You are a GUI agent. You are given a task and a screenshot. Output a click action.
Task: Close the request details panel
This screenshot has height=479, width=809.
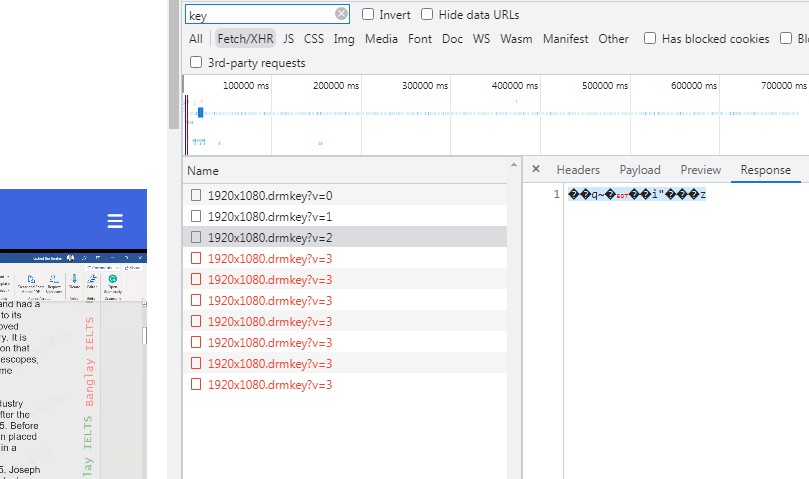pos(536,169)
